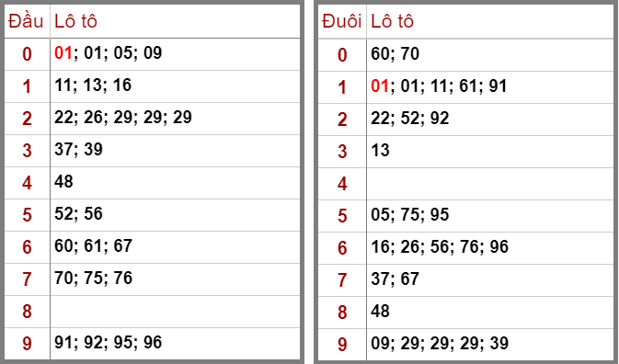
Task: Click the cell with 52; 56
Action: 175,215
